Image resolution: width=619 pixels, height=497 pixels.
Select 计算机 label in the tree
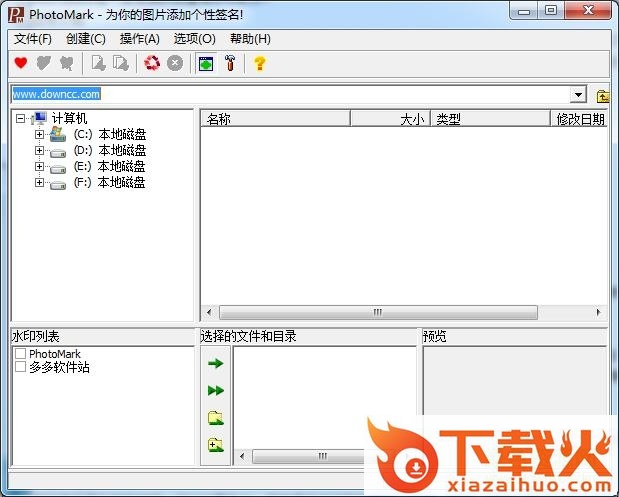pos(69,118)
